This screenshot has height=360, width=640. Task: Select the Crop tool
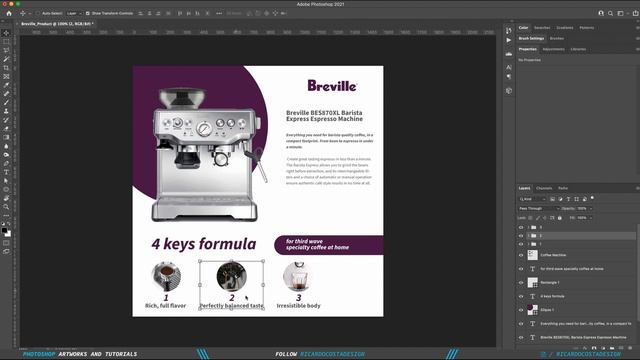(6, 68)
